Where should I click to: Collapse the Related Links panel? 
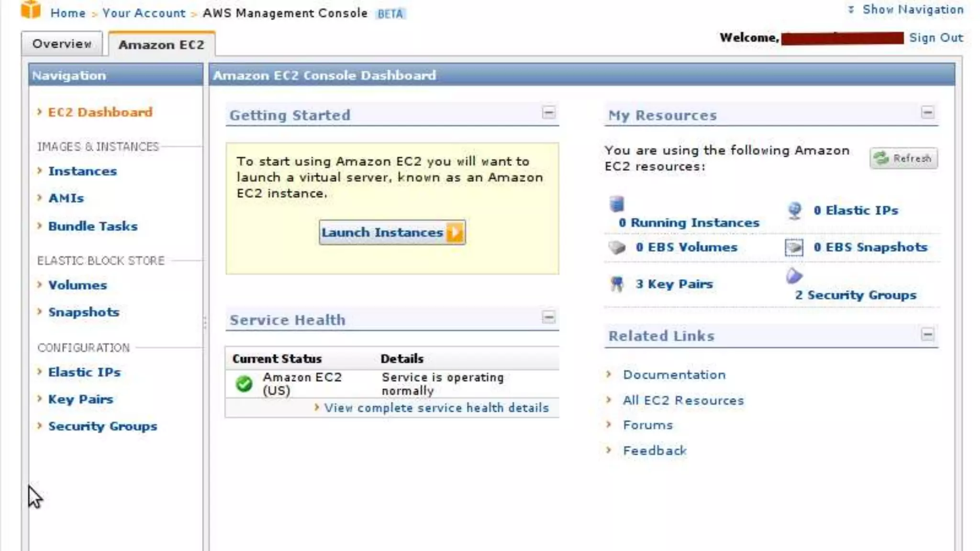pyautogui.click(x=927, y=334)
